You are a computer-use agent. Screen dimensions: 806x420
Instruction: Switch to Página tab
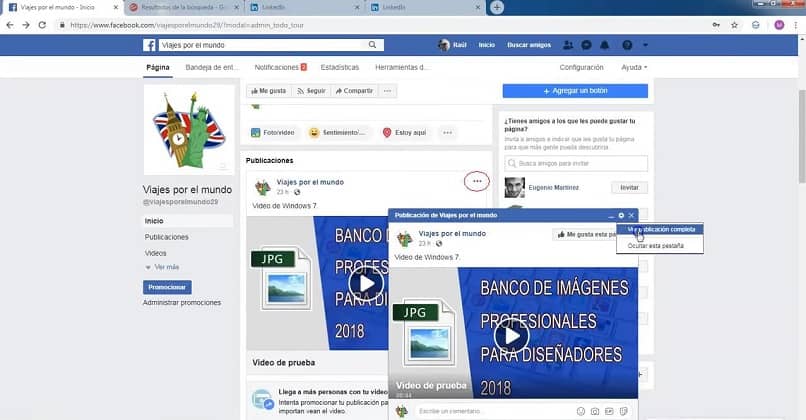click(158, 67)
